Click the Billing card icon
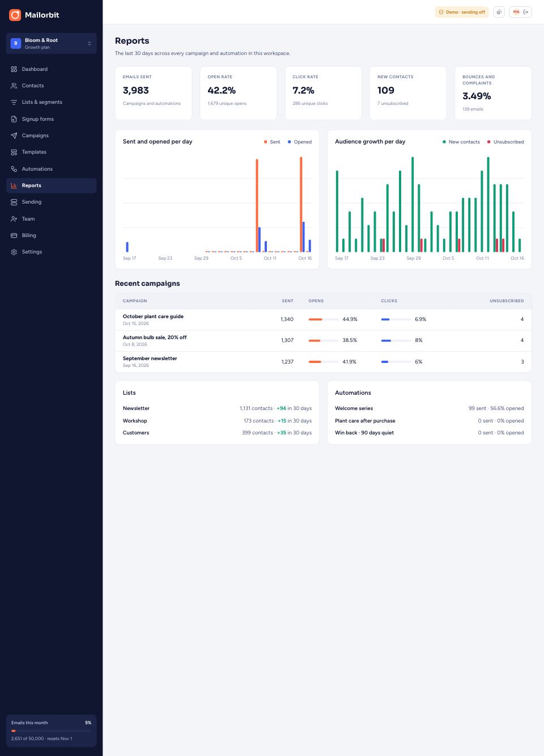The image size is (544, 756). tap(14, 235)
